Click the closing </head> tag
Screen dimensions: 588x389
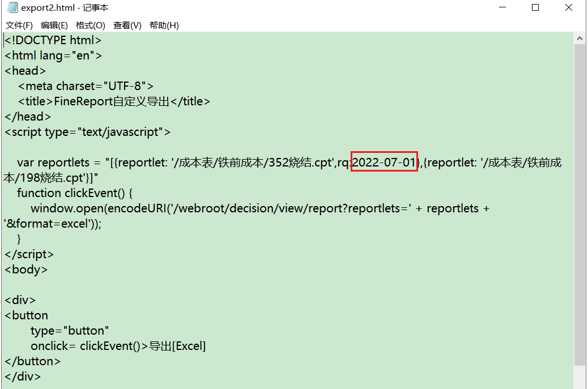coord(28,117)
